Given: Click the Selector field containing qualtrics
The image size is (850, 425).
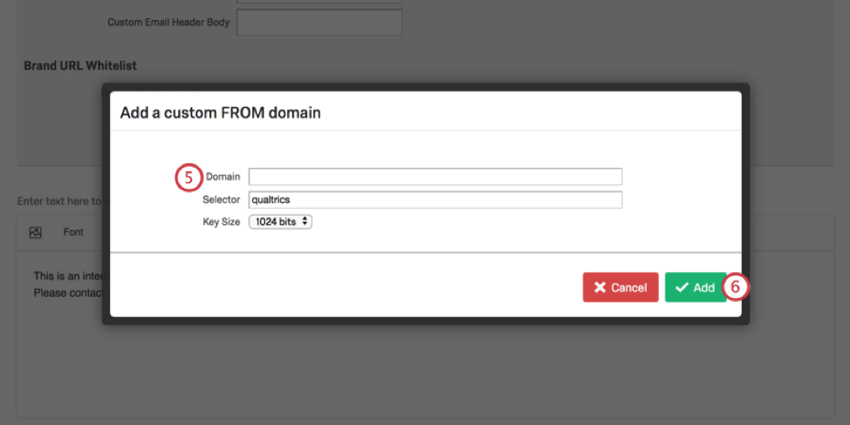Looking at the screenshot, I should [x=435, y=200].
